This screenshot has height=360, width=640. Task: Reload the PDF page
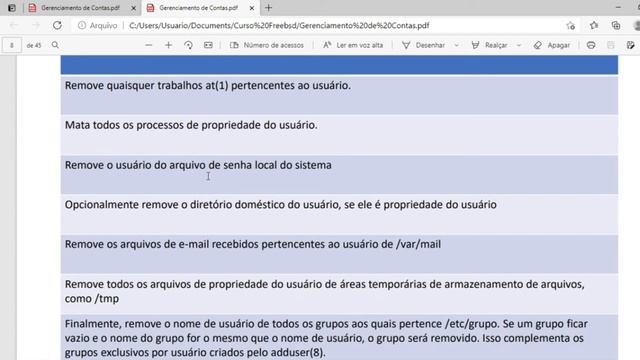coord(57,25)
